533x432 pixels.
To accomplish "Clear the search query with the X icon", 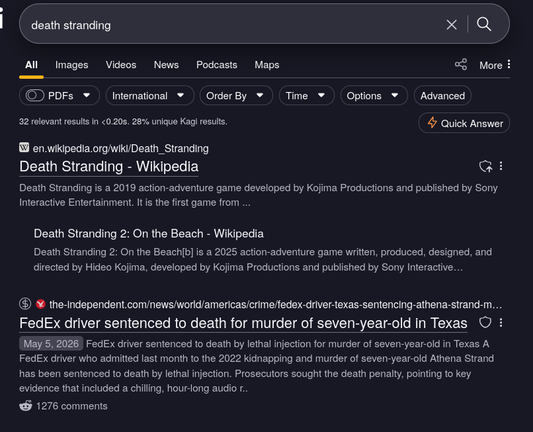I will pos(451,24).
